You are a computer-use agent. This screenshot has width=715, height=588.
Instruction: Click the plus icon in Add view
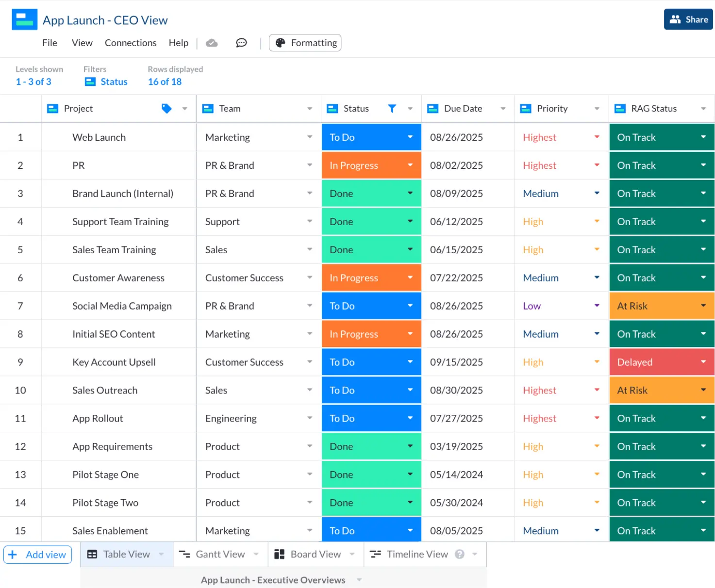click(13, 555)
